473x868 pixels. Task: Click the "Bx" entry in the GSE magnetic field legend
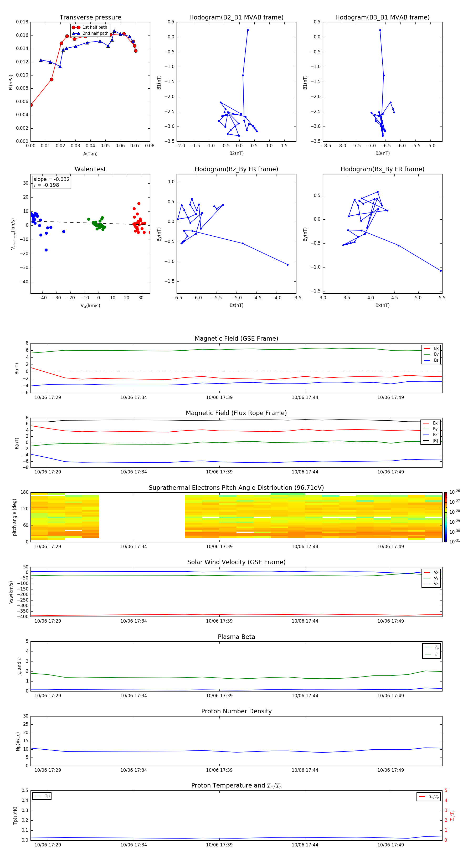coord(431,349)
